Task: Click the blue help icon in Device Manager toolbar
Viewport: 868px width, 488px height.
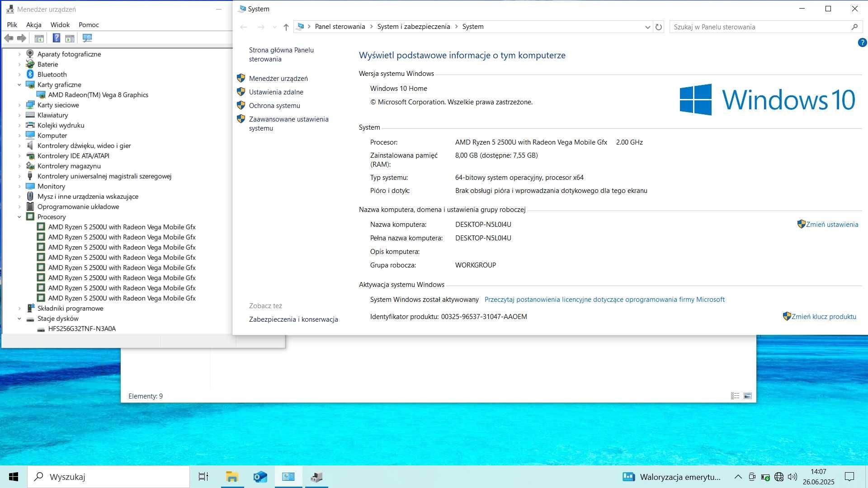Action: point(57,38)
